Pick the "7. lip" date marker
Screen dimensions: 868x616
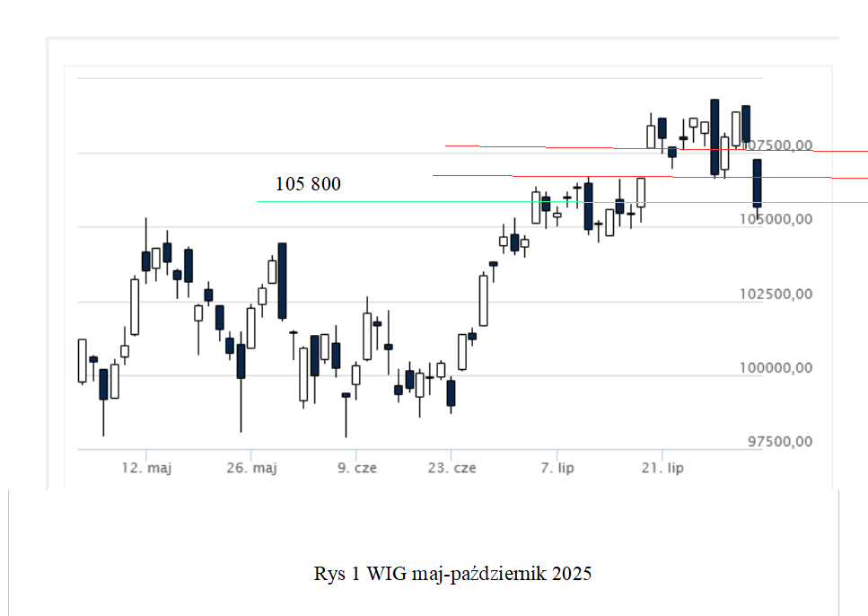tap(557, 468)
